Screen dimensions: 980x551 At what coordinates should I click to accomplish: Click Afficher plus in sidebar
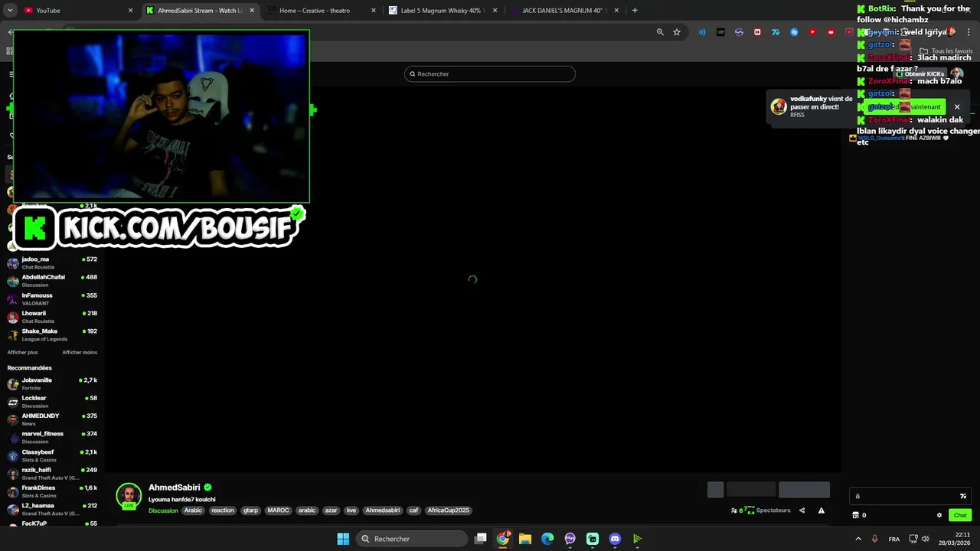point(22,352)
